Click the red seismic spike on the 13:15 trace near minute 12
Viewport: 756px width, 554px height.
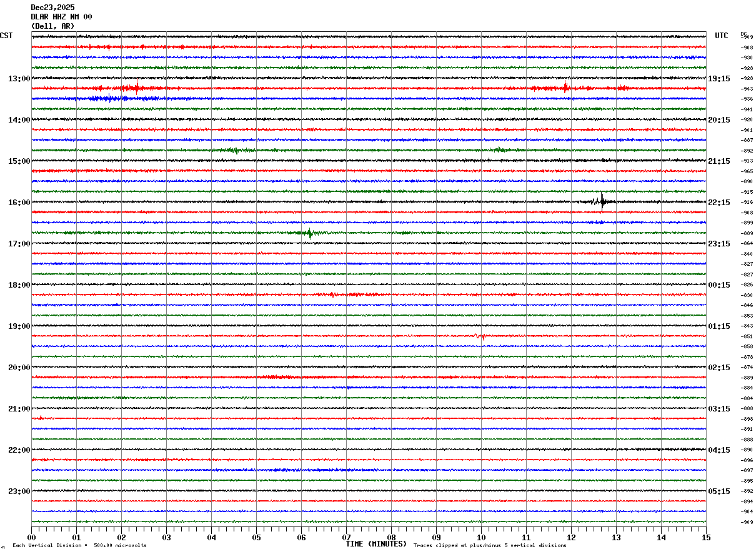(x=565, y=88)
